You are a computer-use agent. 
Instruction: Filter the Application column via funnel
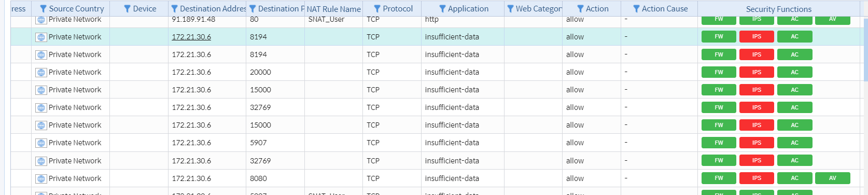coord(442,9)
